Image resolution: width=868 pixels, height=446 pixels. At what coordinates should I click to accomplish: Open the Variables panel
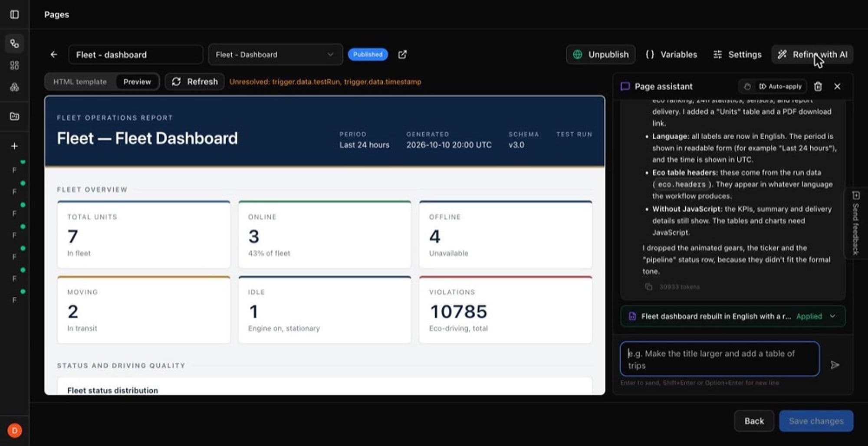tap(671, 54)
